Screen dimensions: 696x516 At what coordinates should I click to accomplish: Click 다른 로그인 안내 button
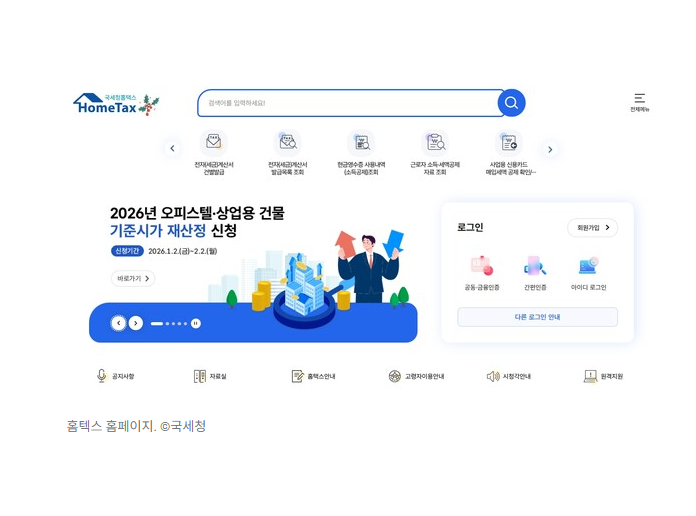click(x=537, y=317)
